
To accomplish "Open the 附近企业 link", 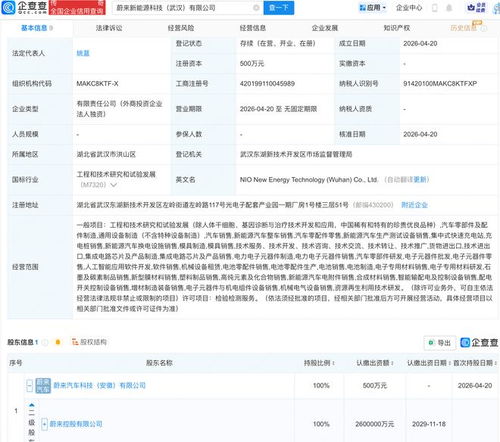I will tap(414, 205).
